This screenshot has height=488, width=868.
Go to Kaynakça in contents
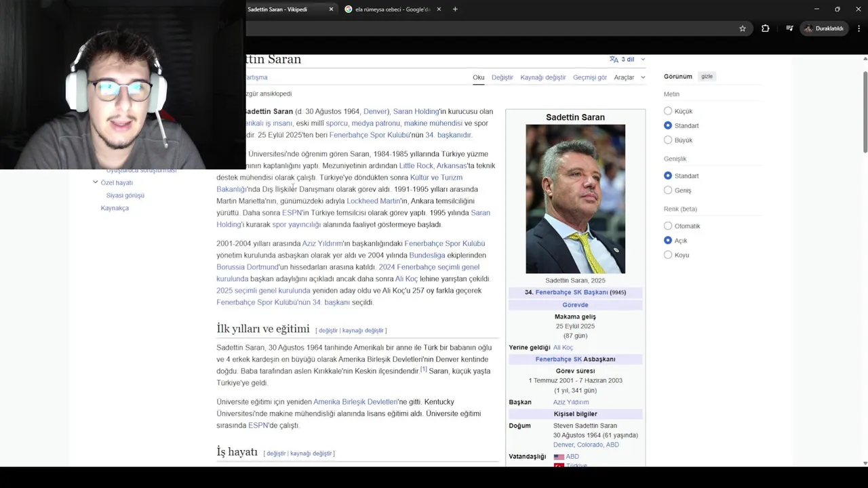(115, 208)
